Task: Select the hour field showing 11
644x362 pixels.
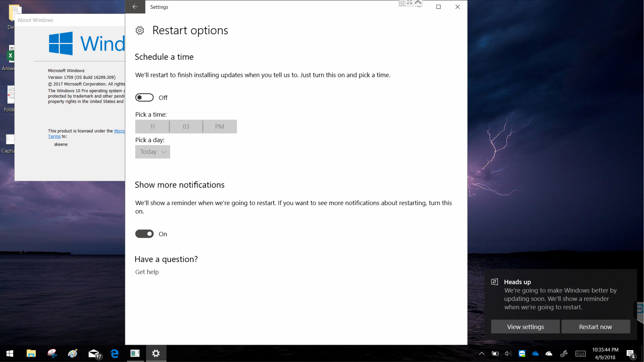Action: pyautogui.click(x=152, y=126)
